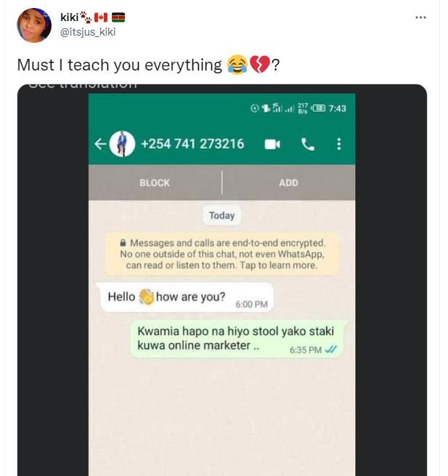
Task: Click the lock icon in the encryption notice
Action: click(x=123, y=243)
